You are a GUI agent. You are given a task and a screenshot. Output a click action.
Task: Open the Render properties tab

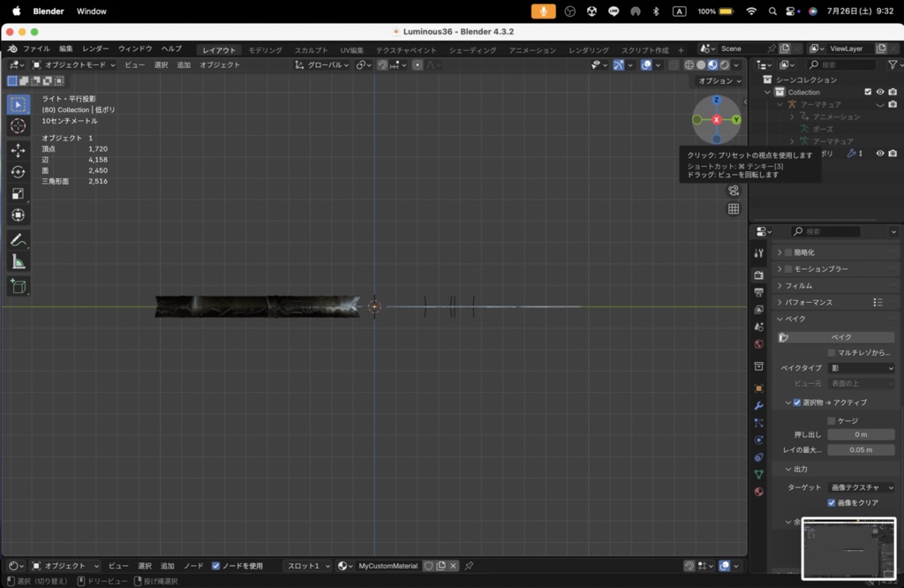[758, 275]
